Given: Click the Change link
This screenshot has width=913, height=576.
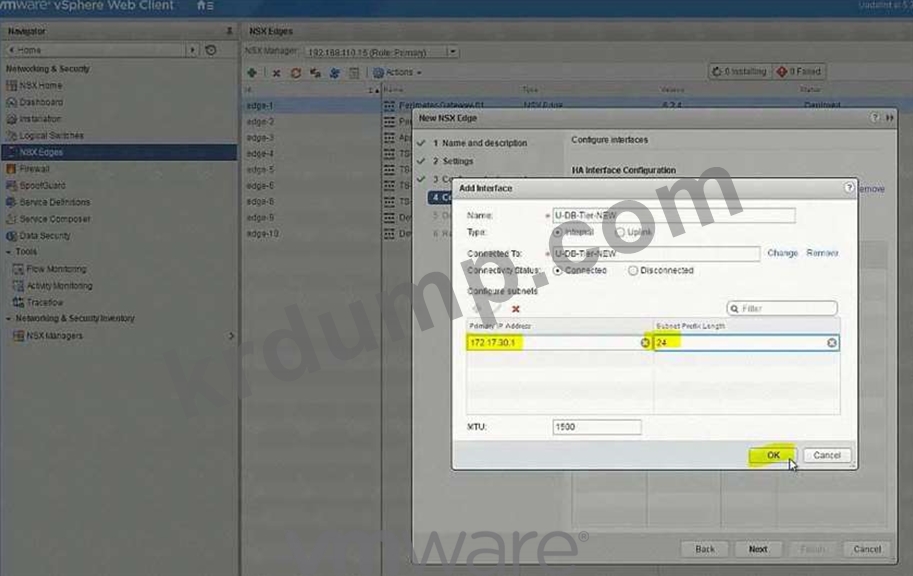Looking at the screenshot, I should pyautogui.click(x=782, y=253).
